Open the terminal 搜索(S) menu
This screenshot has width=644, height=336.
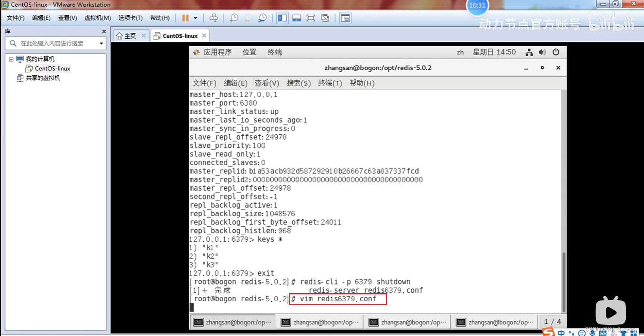click(x=299, y=83)
